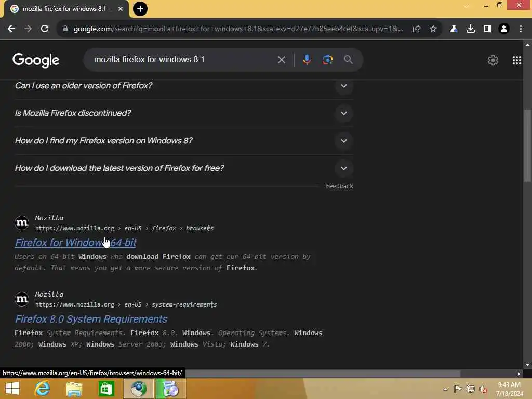
Task: Reload the Google search page
Action: [x=45, y=29]
